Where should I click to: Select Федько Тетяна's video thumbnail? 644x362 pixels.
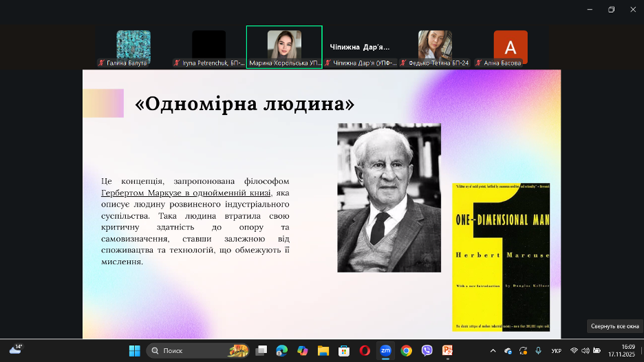435,46
